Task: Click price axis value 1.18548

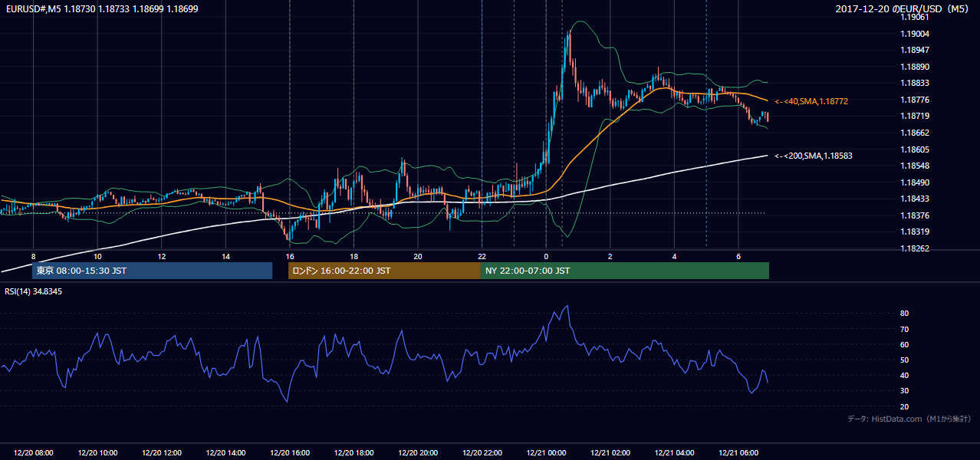Action: (915, 166)
